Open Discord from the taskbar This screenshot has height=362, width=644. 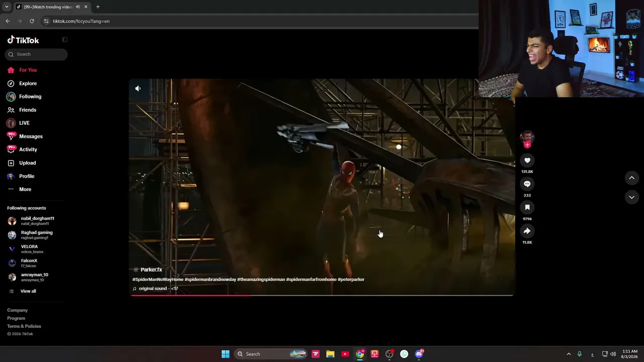[419, 354]
